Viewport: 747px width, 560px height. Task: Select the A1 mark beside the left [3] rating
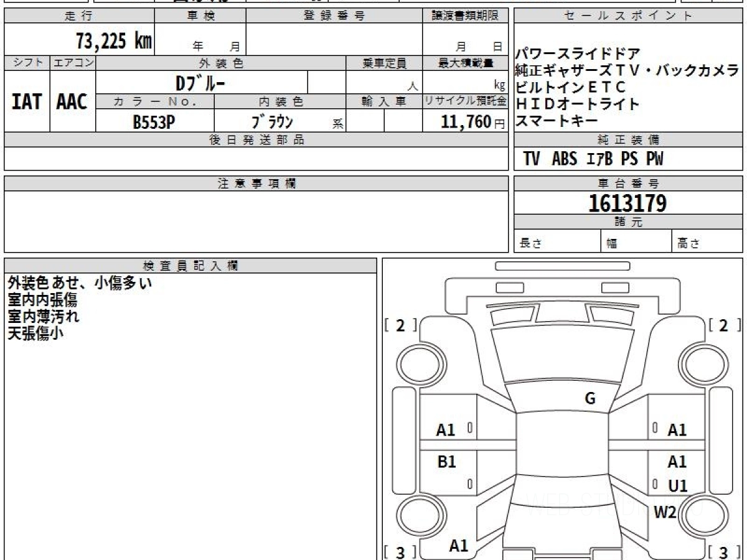click(x=459, y=546)
